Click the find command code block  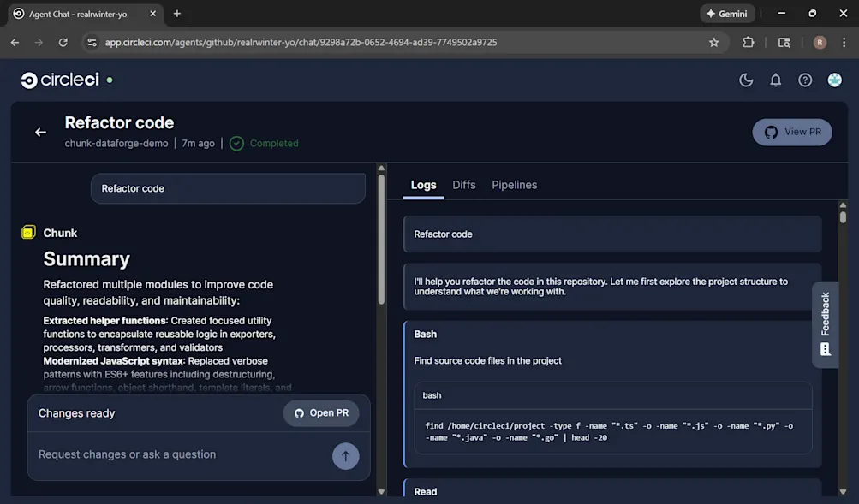point(612,431)
